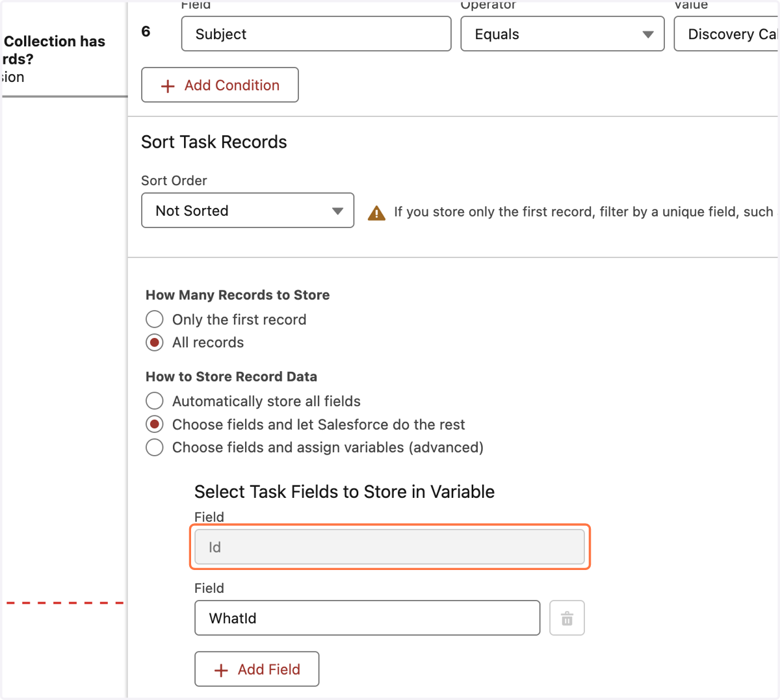This screenshot has height=700, width=780.
Task: Click the Sort Task Records heading
Action: [214, 142]
